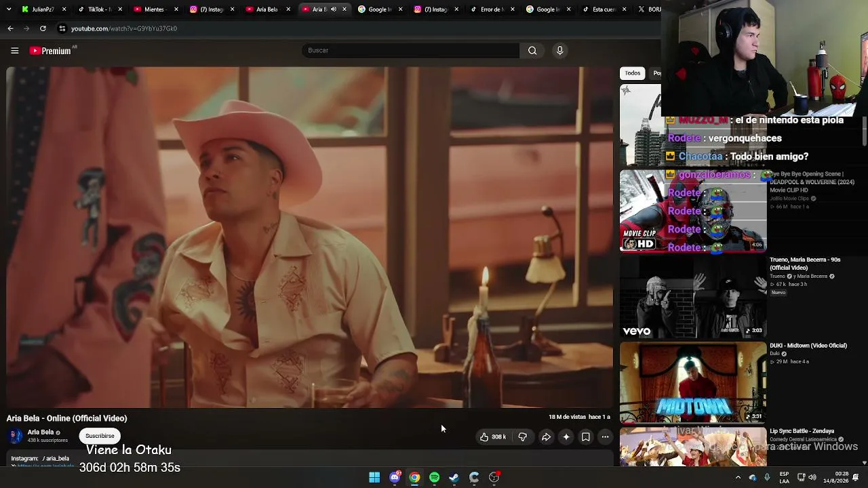Click the main video player frame

(310, 237)
